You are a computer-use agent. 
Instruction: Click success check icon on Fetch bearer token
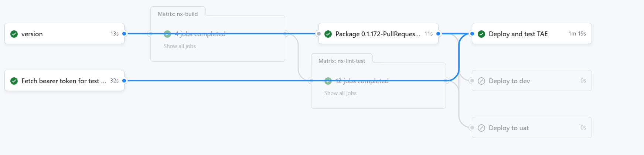pos(14,81)
